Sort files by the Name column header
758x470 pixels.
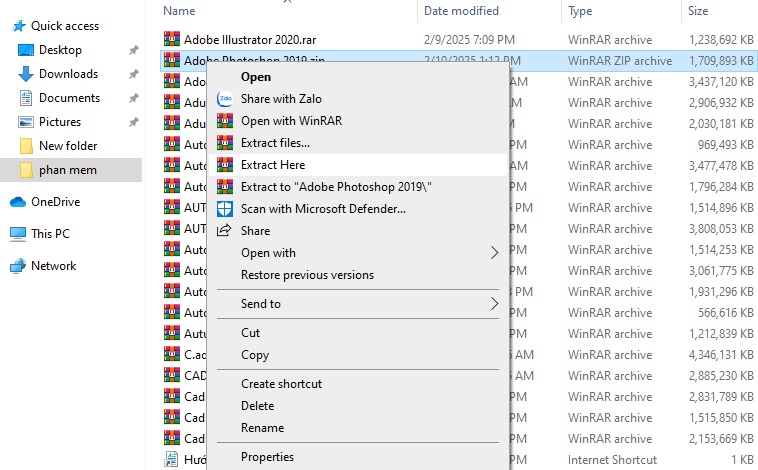pyautogui.click(x=180, y=11)
